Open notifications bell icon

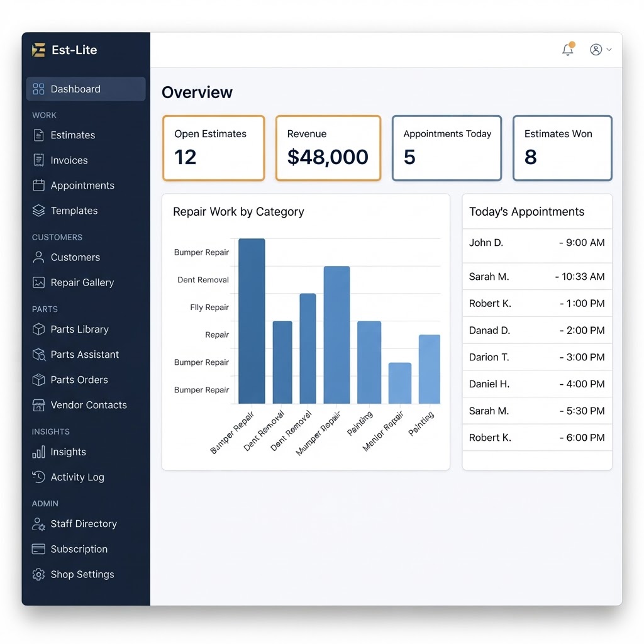tap(568, 49)
